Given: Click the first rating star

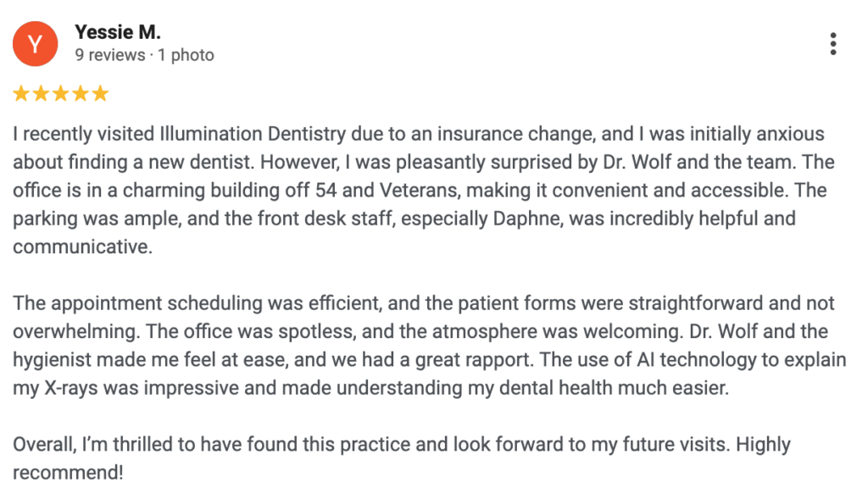Looking at the screenshot, I should point(21,93).
